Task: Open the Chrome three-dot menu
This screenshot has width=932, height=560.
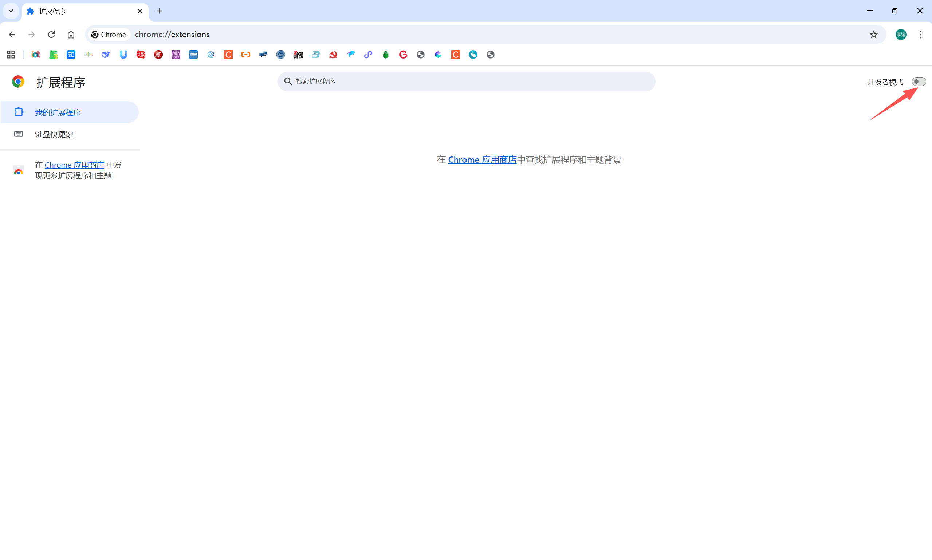Action: [920, 34]
